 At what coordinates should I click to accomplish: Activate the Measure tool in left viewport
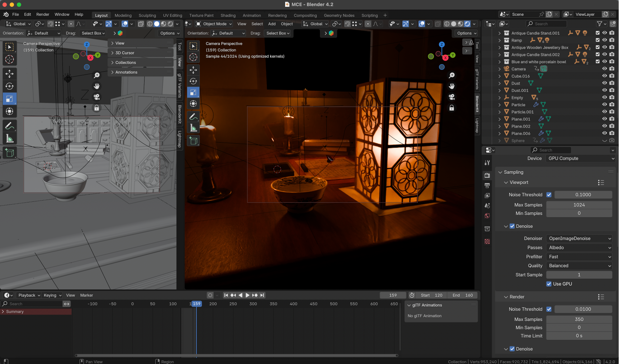tap(10, 139)
